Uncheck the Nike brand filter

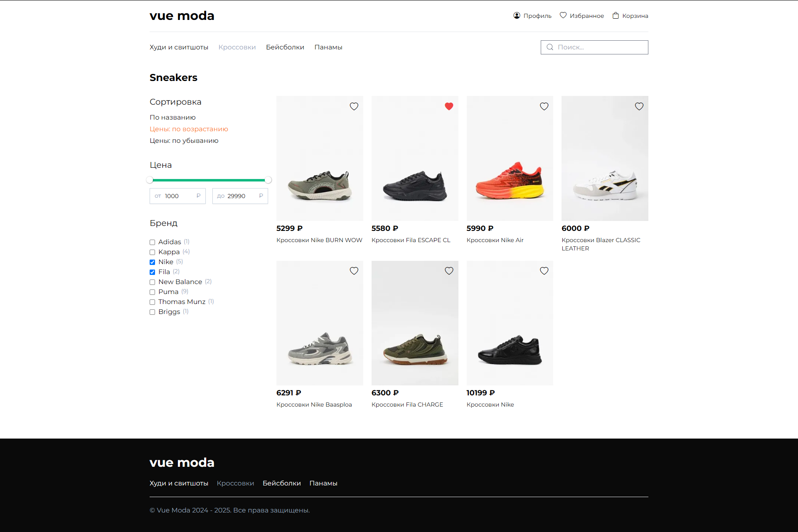152,262
